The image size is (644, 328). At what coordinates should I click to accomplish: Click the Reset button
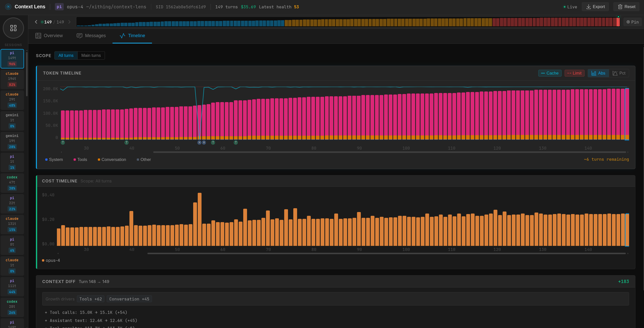tap(627, 7)
